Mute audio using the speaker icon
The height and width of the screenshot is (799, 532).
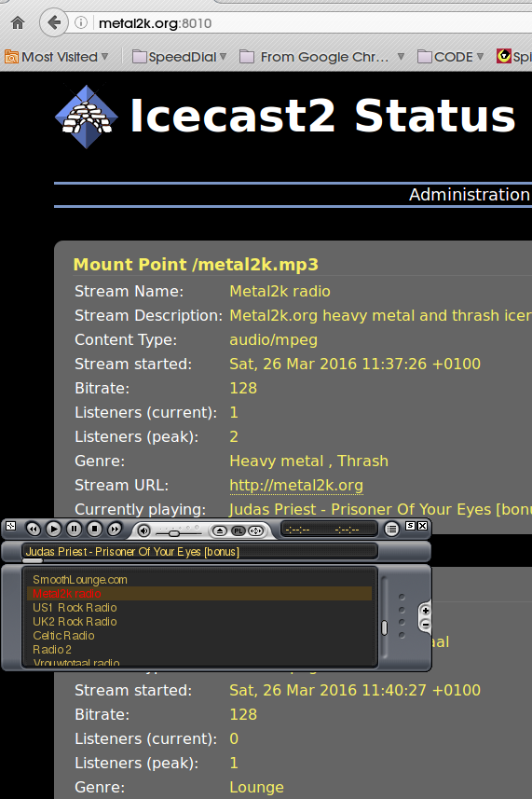tap(144, 531)
